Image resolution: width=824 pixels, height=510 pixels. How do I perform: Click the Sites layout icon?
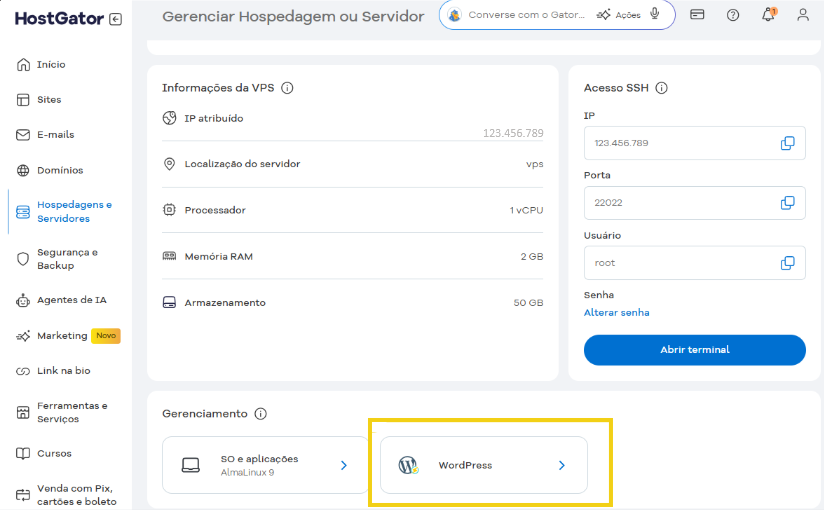23,100
